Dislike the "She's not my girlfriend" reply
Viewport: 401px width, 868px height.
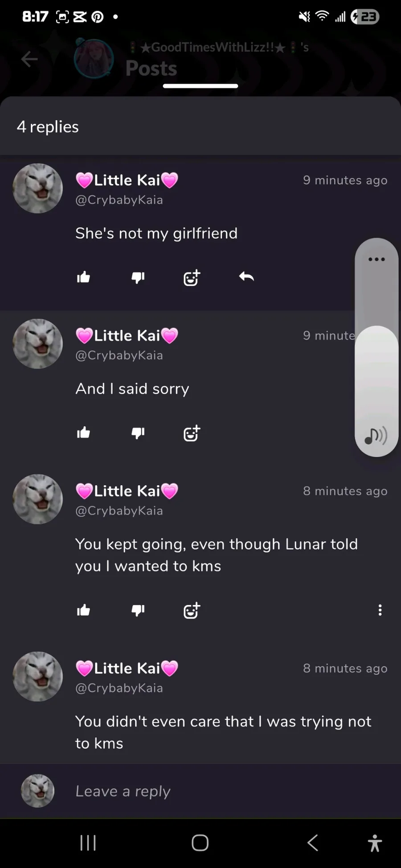pos(138,277)
